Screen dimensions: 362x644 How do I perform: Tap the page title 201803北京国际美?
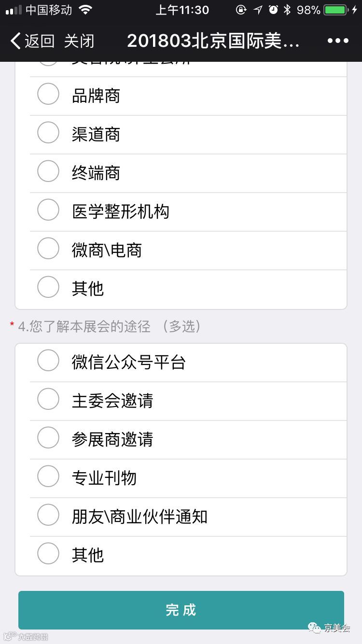coord(213,41)
